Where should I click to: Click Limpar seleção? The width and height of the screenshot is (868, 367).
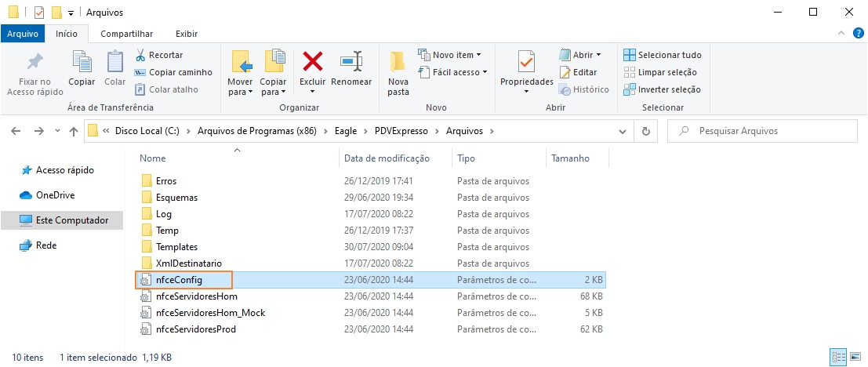(660, 72)
